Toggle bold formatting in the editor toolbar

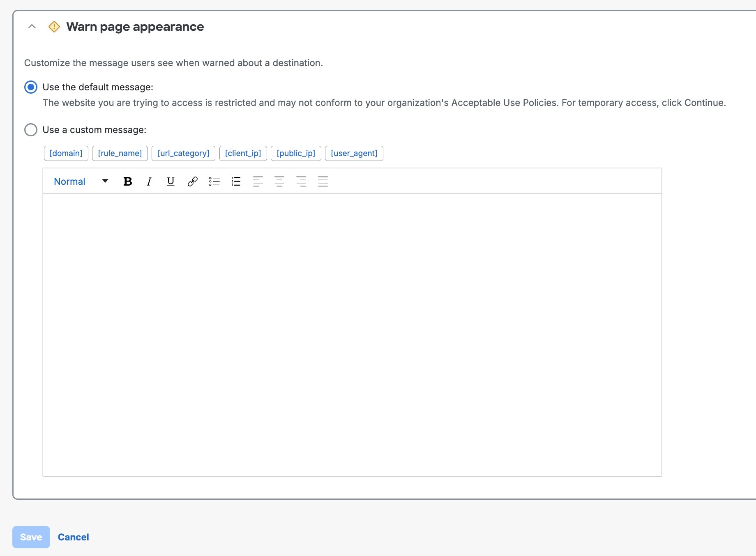tap(128, 182)
